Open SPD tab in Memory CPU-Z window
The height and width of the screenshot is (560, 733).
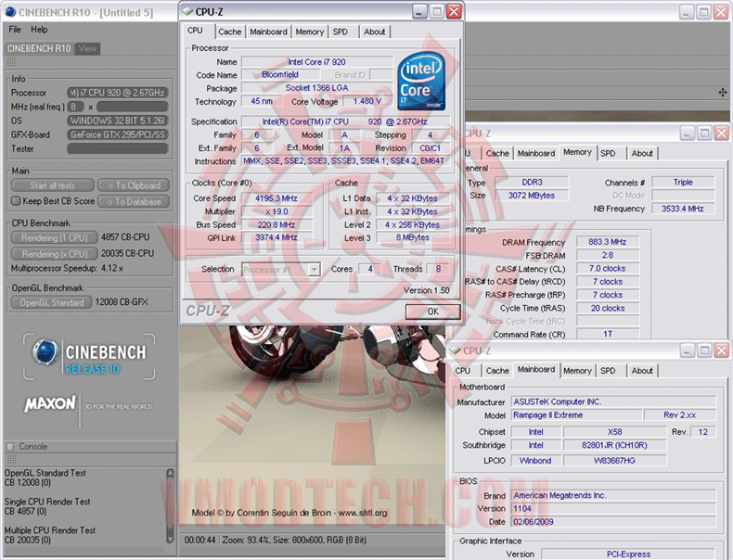click(x=608, y=153)
